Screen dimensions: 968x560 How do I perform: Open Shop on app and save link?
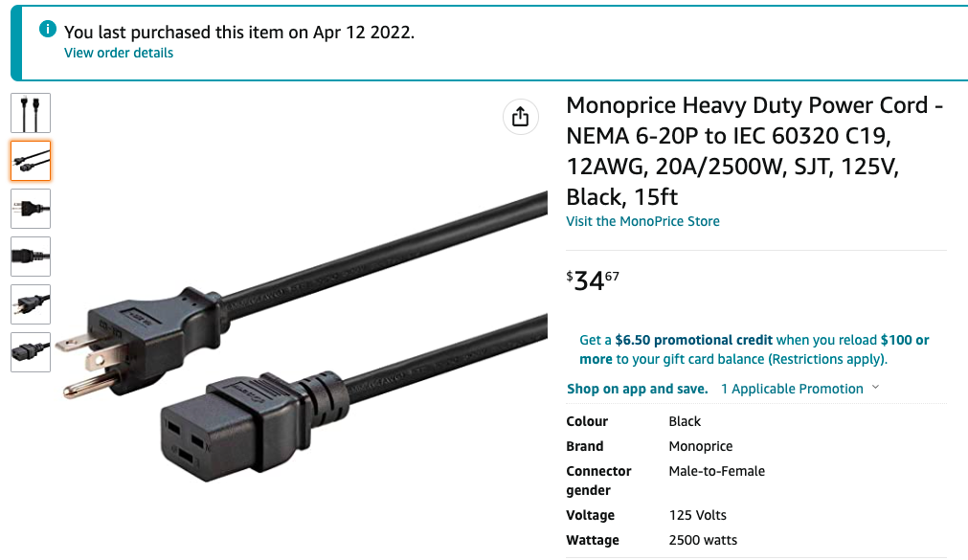click(x=637, y=389)
